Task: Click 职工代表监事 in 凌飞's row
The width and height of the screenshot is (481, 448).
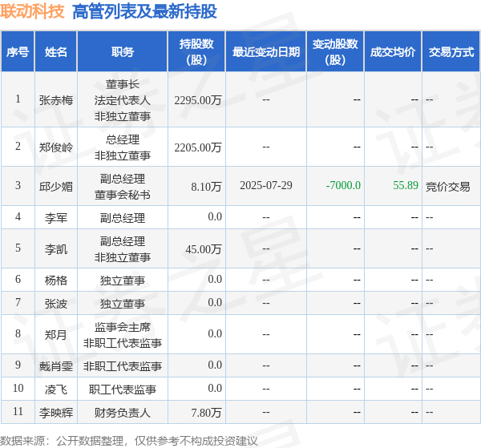Action: (123, 389)
